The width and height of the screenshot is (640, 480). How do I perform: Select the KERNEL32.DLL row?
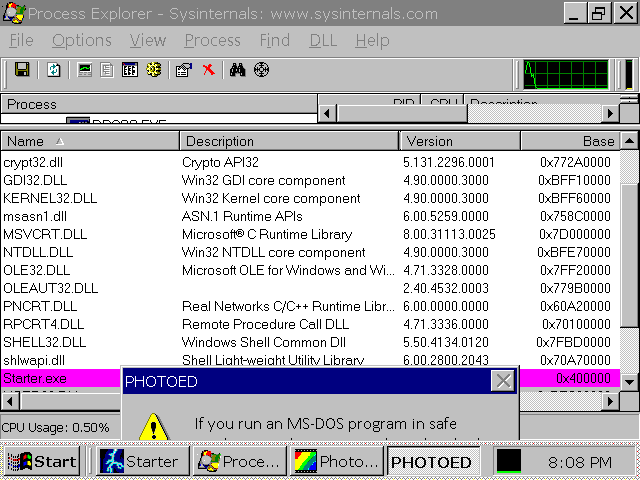[310, 198]
